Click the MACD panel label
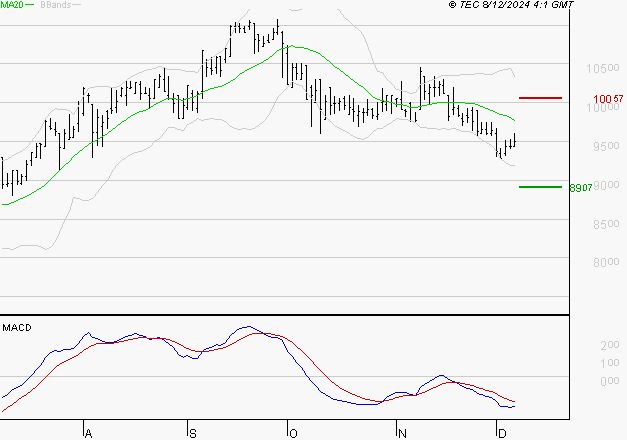 (17, 328)
